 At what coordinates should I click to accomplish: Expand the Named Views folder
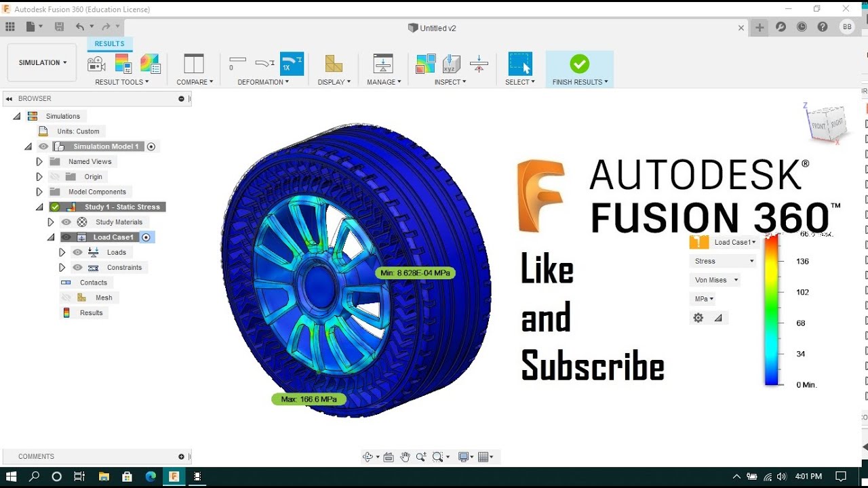click(39, 161)
